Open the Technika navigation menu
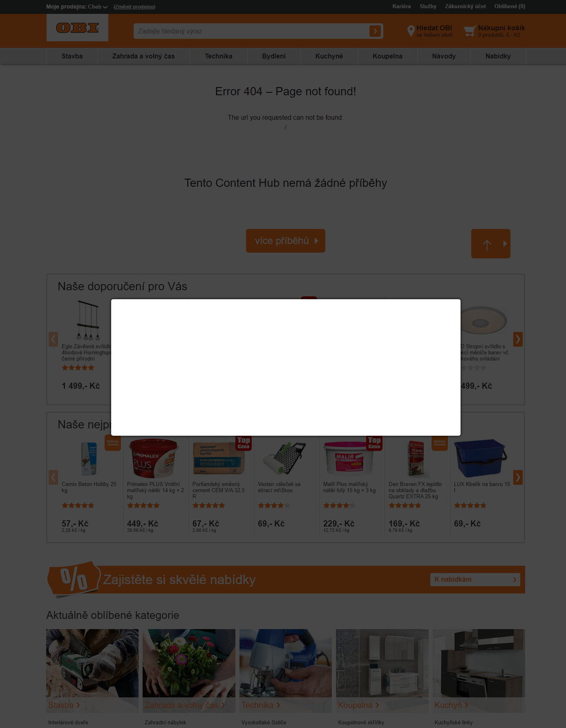 [x=219, y=56]
